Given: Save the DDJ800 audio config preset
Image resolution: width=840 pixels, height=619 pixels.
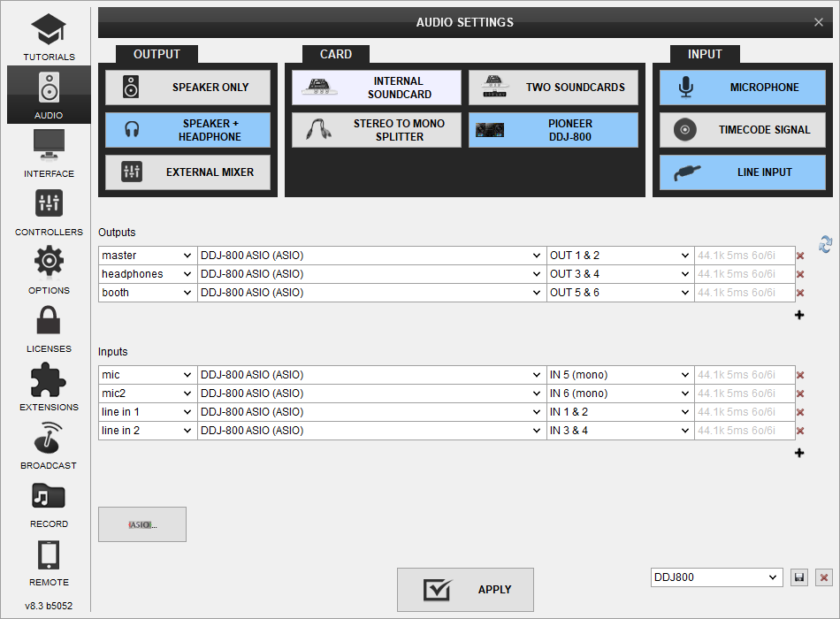Looking at the screenshot, I should (799, 577).
